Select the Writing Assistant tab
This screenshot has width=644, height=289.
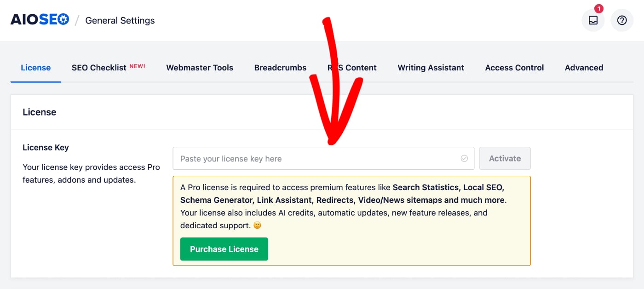431,68
